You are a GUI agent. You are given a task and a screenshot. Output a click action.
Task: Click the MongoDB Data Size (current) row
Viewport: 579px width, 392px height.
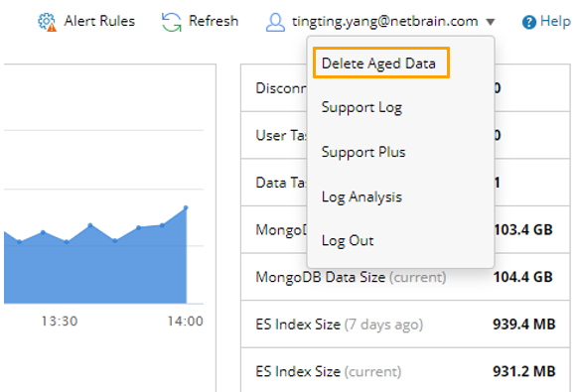tap(405, 277)
